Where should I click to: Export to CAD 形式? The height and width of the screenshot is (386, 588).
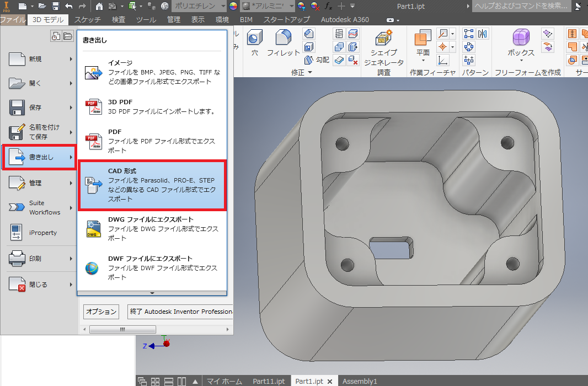[152, 185]
